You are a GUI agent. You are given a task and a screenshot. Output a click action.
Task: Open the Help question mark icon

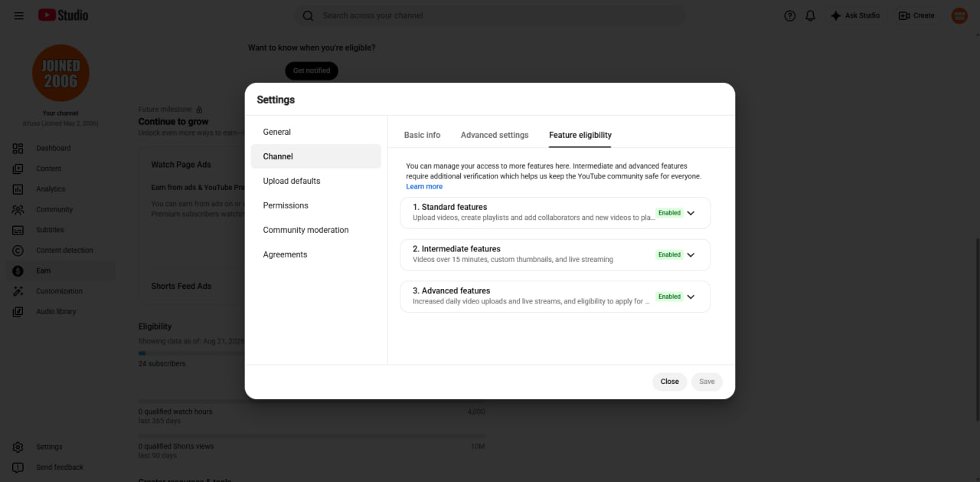pyautogui.click(x=789, y=15)
